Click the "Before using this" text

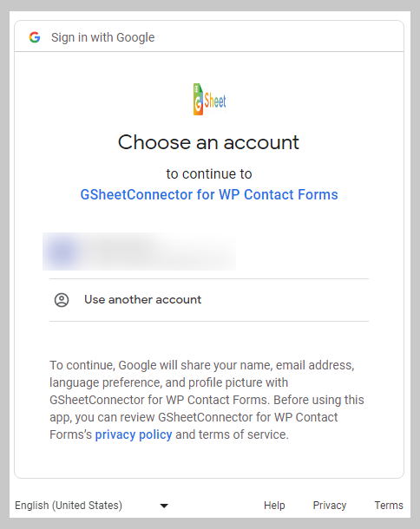pos(318,400)
